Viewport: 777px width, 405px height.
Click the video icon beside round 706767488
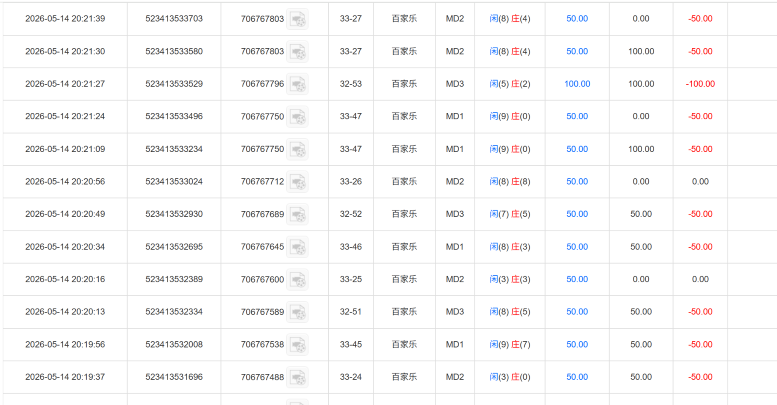tap(298, 377)
